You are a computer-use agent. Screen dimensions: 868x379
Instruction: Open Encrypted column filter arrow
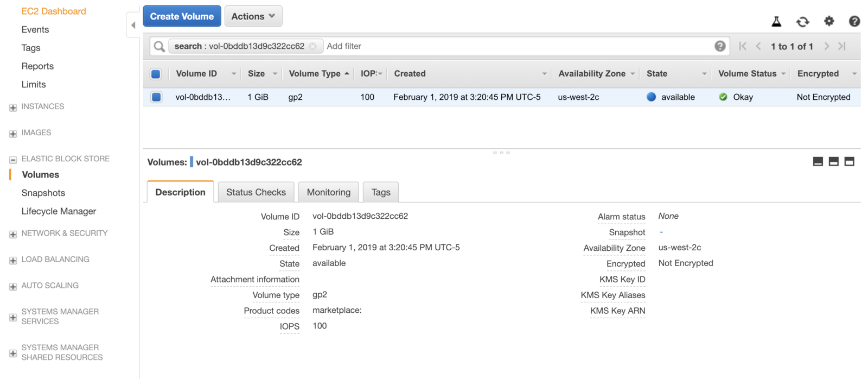coord(854,74)
